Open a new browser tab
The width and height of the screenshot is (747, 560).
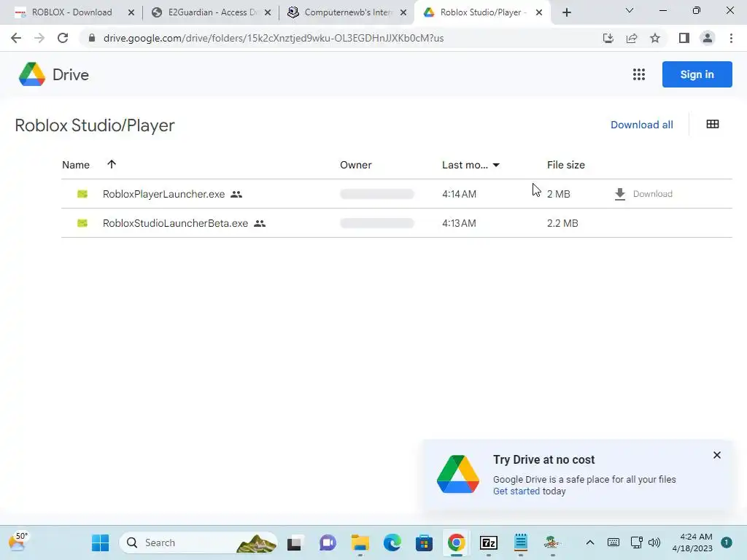[566, 12]
